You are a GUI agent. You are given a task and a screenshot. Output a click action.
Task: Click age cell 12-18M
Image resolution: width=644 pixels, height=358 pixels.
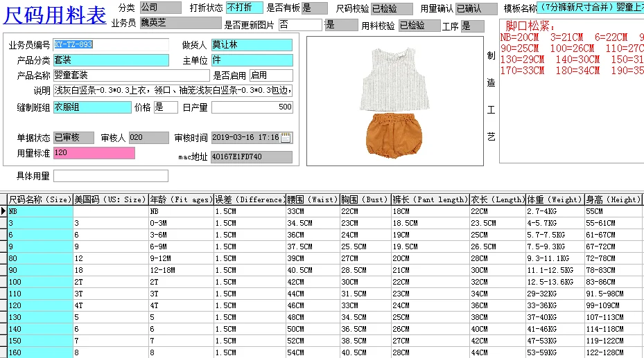click(181, 270)
